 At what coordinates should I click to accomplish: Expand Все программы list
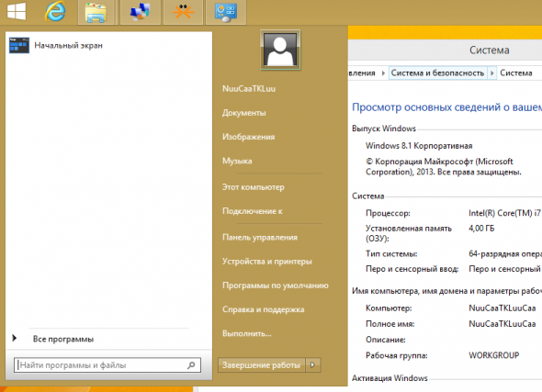click(x=63, y=339)
